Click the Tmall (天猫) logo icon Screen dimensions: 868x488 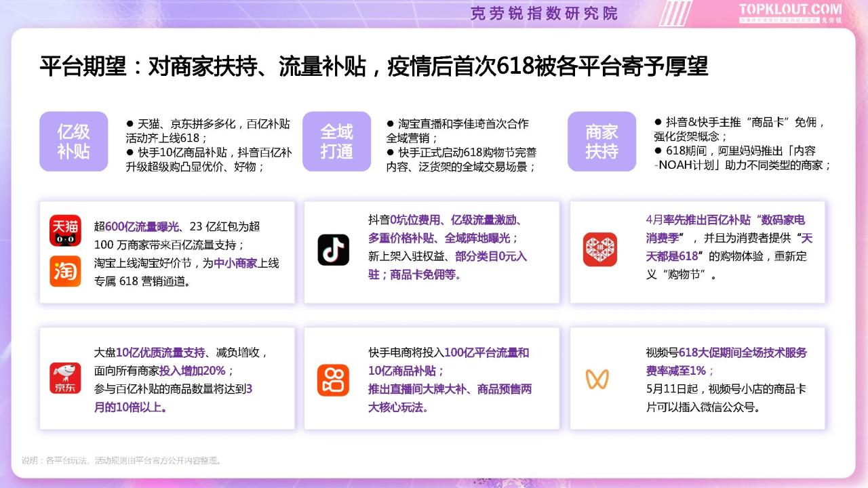(x=65, y=230)
